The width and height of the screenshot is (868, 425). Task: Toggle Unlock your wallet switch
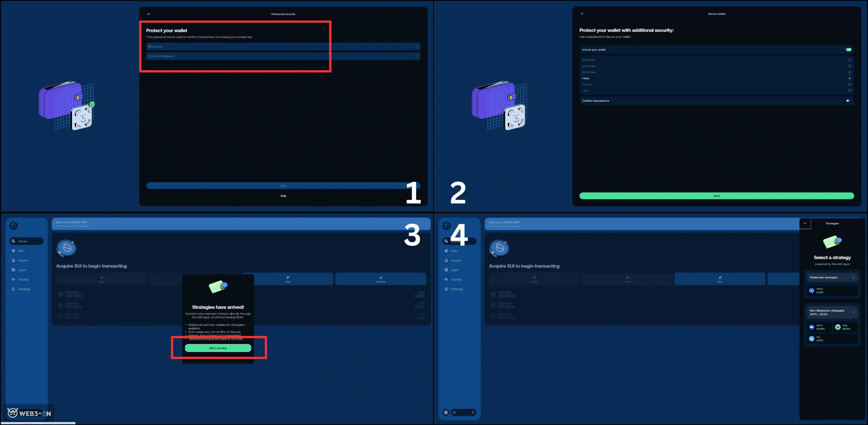[x=848, y=50]
